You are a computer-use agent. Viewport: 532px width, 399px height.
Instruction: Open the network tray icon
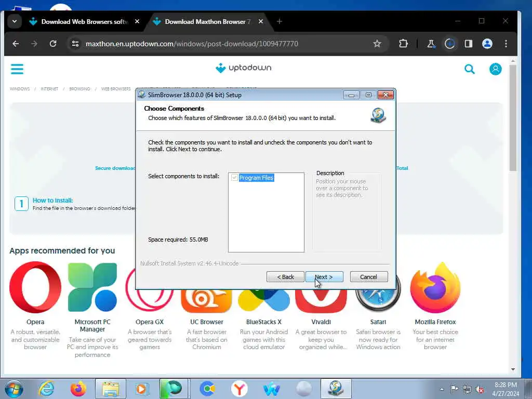click(467, 389)
